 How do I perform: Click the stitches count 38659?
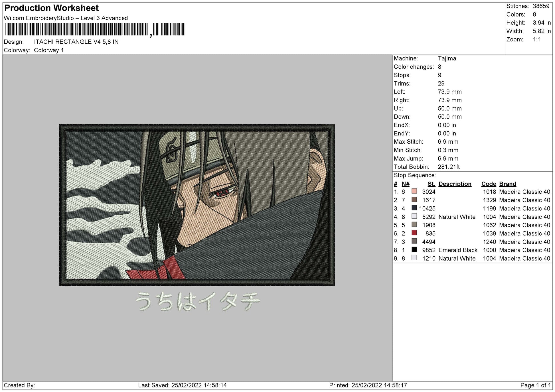coord(541,6)
